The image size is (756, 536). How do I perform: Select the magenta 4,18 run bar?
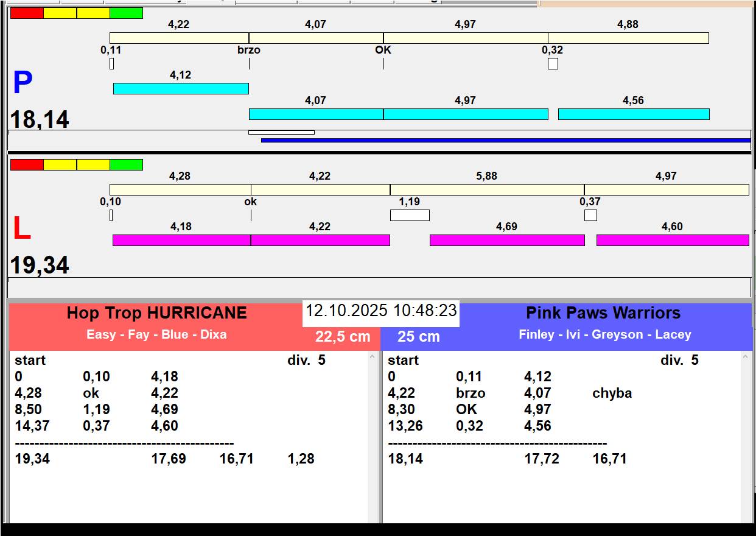pyautogui.click(x=181, y=241)
